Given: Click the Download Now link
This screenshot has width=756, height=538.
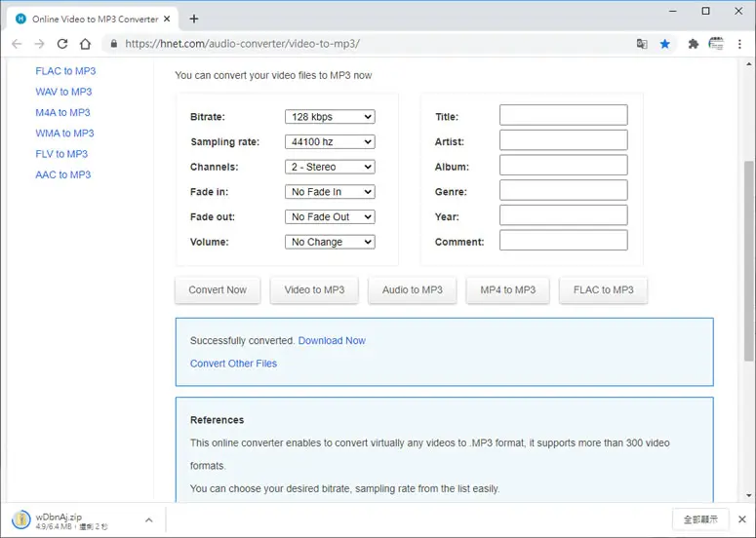Looking at the screenshot, I should click(x=332, y=340).
